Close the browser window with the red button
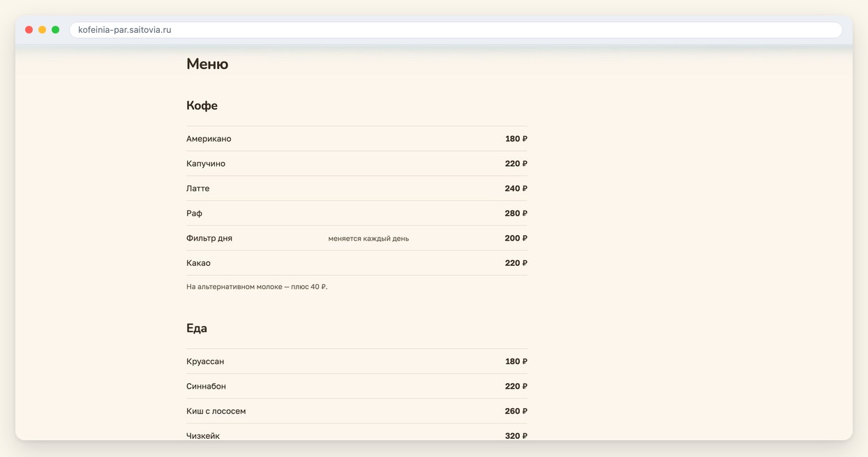Image resolution: width=868 pixels, height=457 pixels. (x=29, y=30)
